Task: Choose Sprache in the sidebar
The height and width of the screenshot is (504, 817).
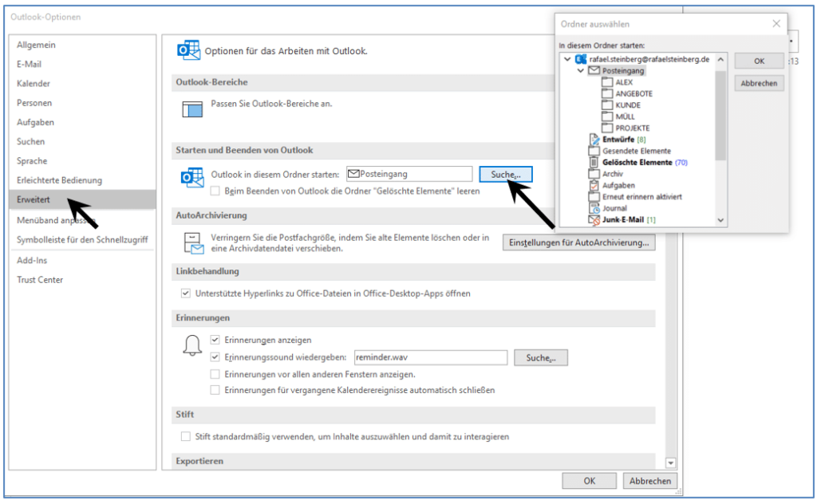Action: [32, 161]
